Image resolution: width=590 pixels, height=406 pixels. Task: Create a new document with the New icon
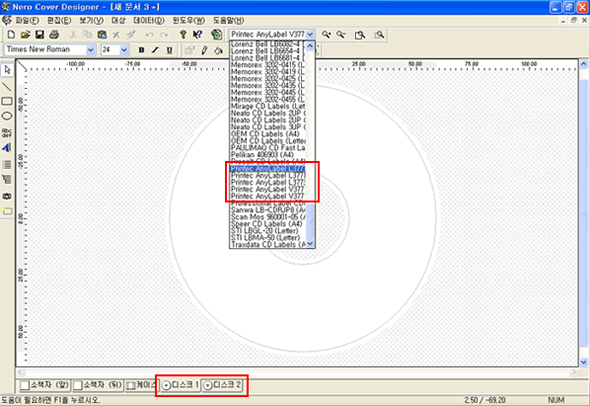click(11, 35)
